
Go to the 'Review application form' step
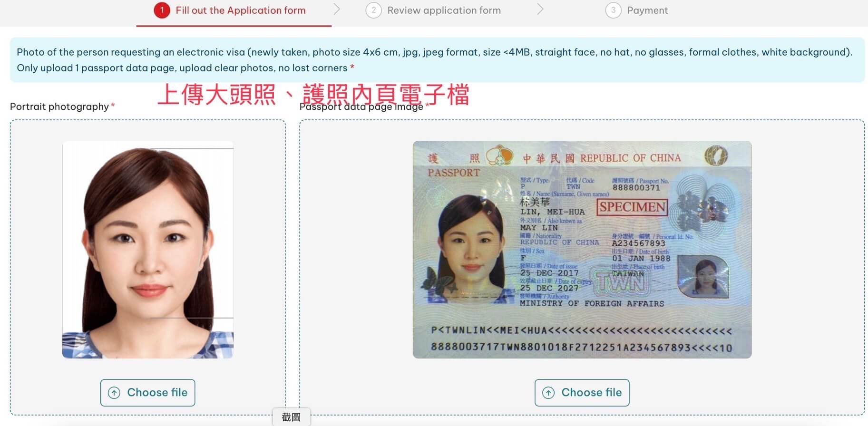tap(433, 10)
